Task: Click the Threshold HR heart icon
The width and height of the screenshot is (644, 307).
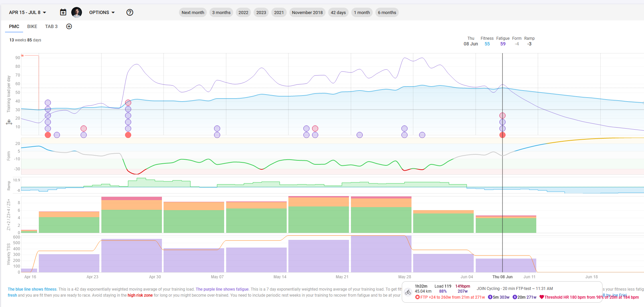Action: coord(542,297)
